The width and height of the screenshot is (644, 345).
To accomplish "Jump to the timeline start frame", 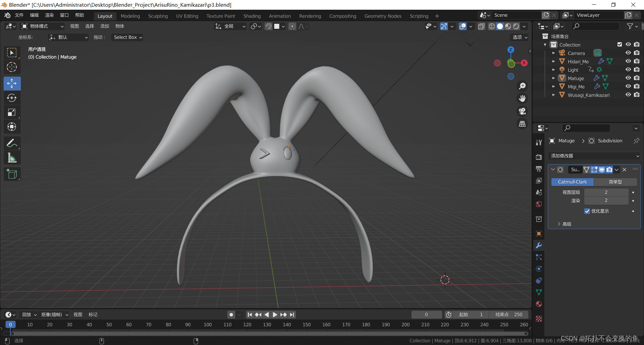I will 250,315.
